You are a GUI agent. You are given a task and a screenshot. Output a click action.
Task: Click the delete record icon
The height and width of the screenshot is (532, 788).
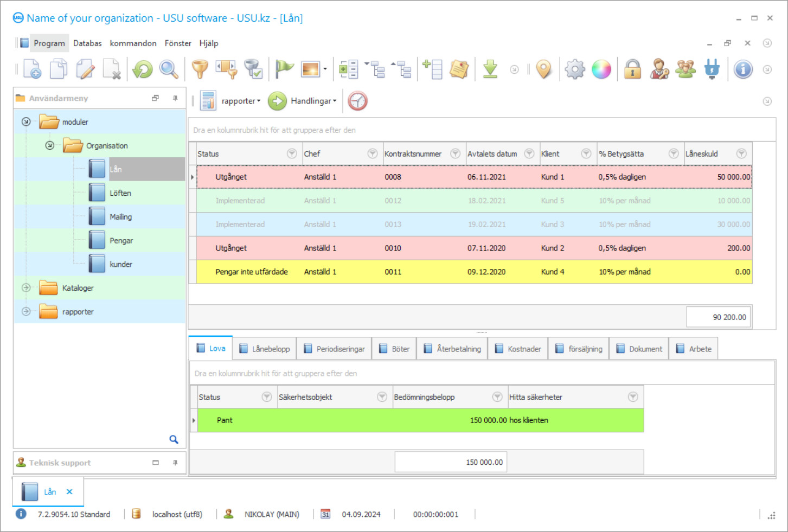point(112,69)
